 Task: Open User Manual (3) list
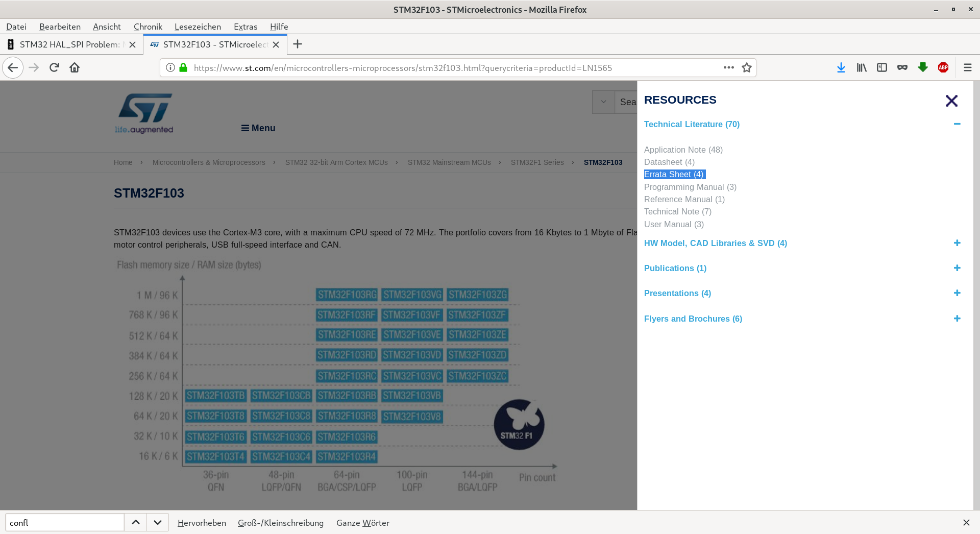tap(674, 224)
